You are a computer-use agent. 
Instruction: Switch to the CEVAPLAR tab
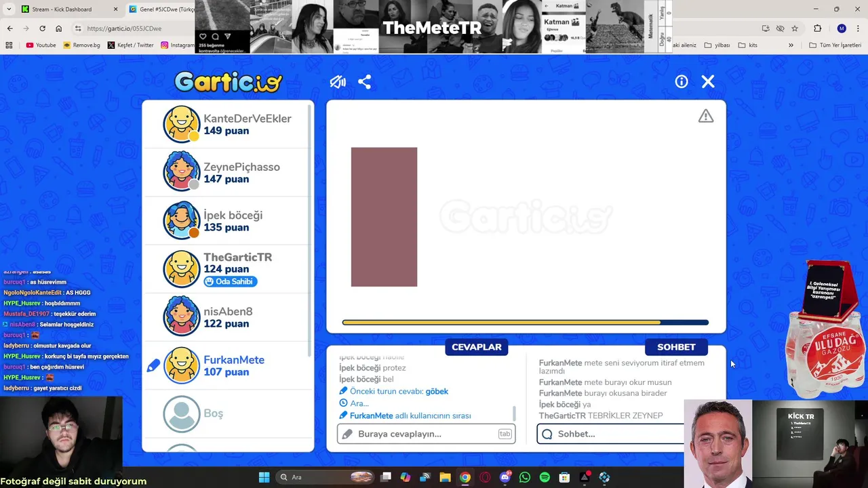coord(477,347)
